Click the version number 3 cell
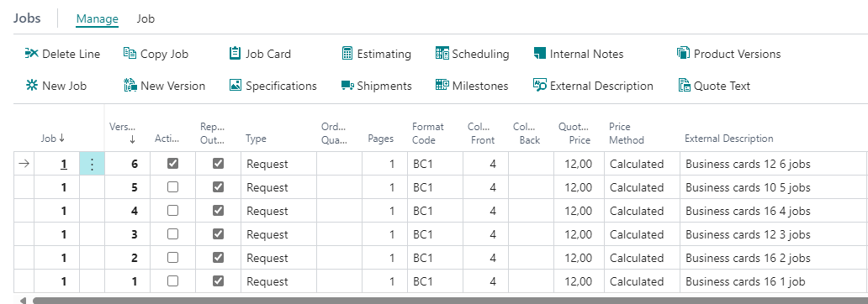868x304 pixels. click(x=127, y=234)
